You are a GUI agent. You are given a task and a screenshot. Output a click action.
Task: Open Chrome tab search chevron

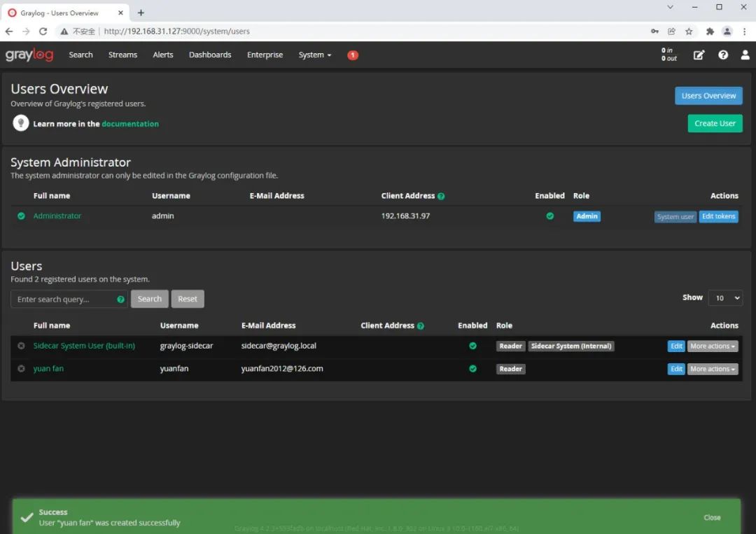click(670, 7)
